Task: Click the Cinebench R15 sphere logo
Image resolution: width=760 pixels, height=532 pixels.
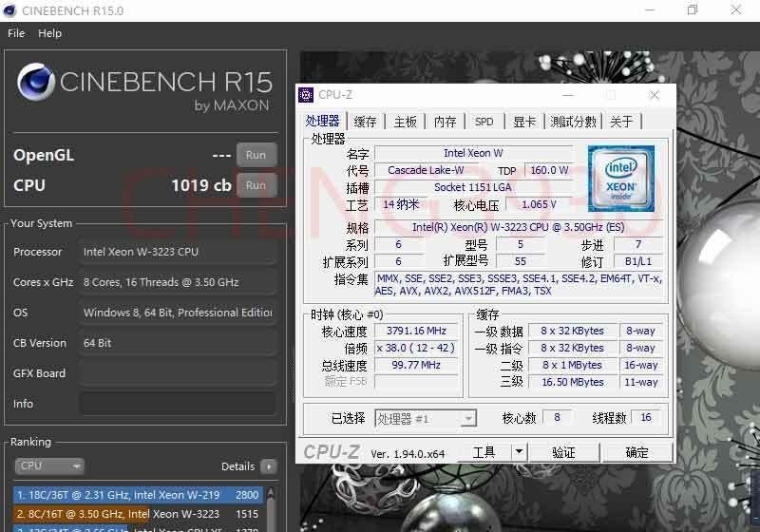Action: 36,82
